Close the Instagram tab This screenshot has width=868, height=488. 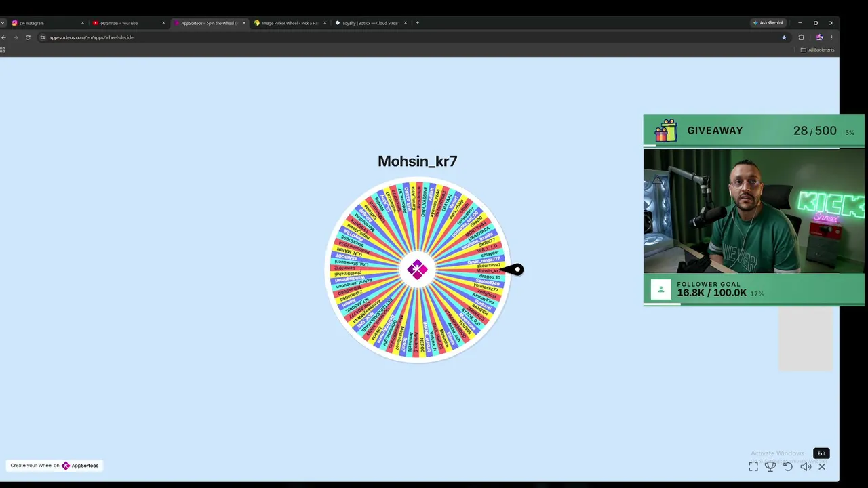83,23
